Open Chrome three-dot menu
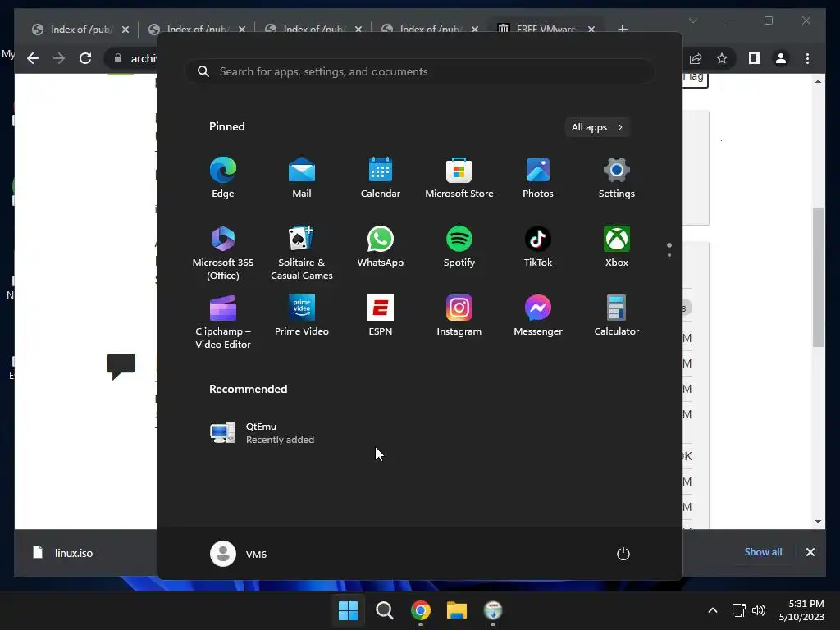The width and height of the screenshot is (840, 630). click(807, 58)
